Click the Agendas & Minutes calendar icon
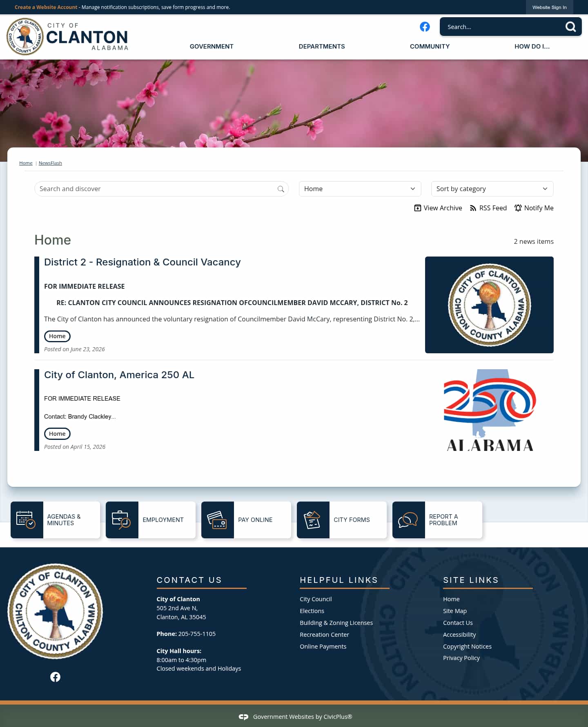The width and height of the screenshot is (588, 727). click(x=26, y=520)
